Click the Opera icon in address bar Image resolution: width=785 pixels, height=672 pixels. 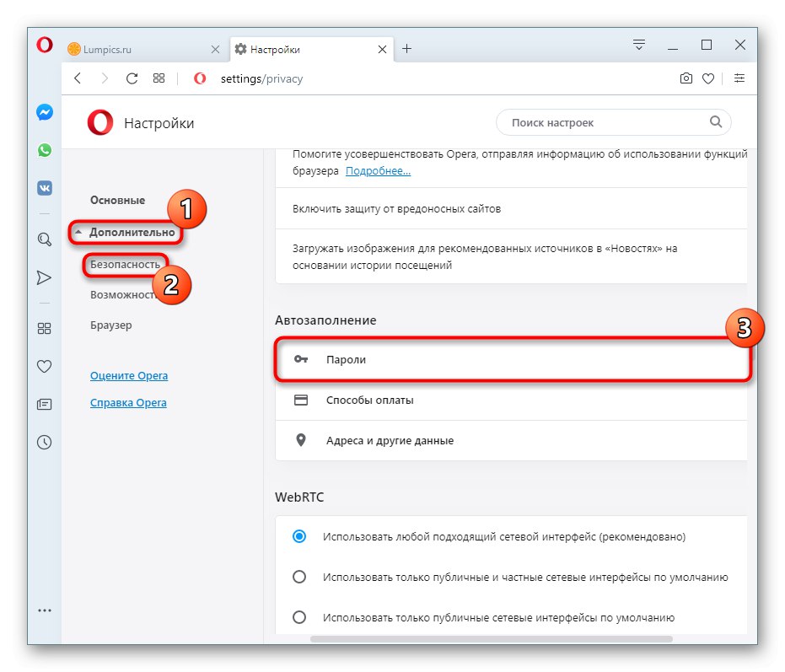(x=200, y=78)
